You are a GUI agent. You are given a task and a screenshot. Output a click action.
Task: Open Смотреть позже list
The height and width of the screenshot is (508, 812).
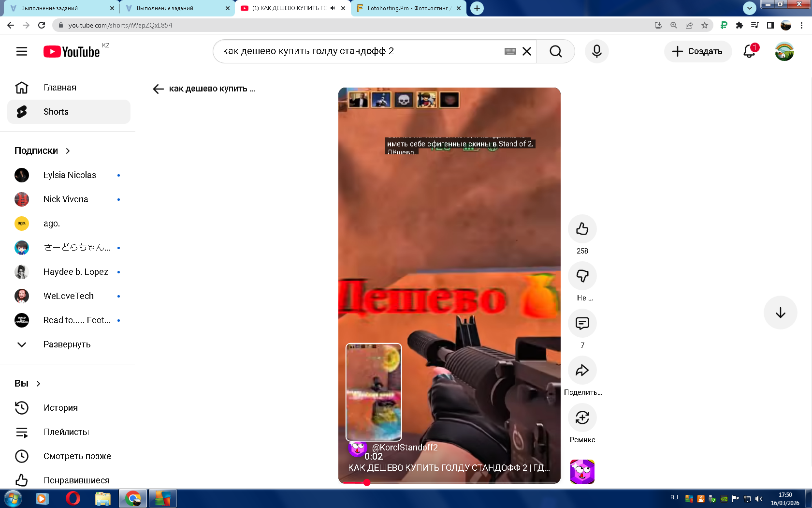(69, 456)
